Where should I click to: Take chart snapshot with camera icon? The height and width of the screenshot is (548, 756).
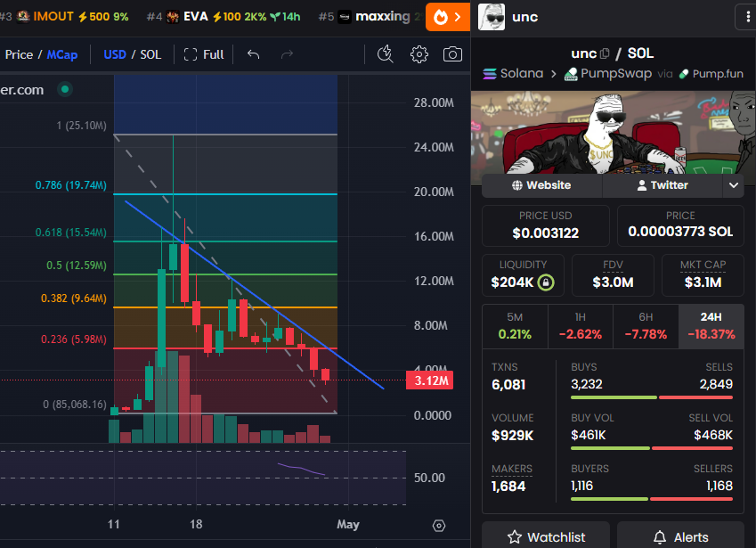tap(452, 54)
